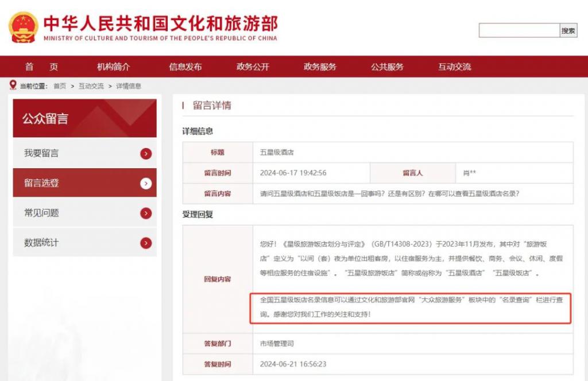Click the national emblem logo

coord(23,28)
